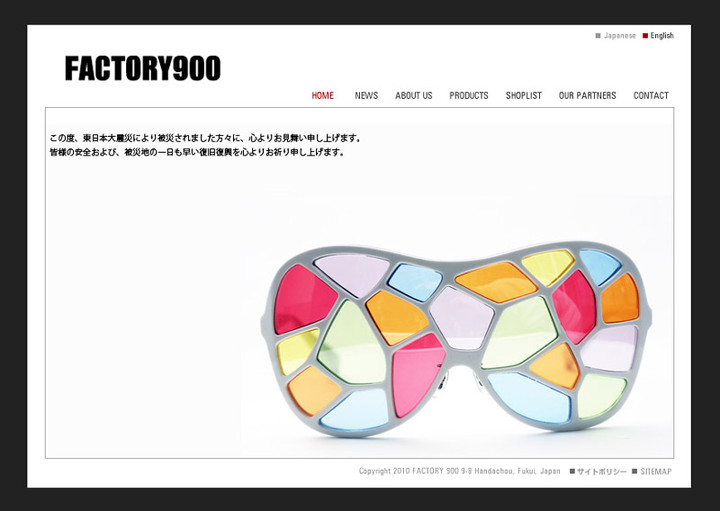Go to the HOME page
Viewport: 720px width, 511px height.
point(322,96)
